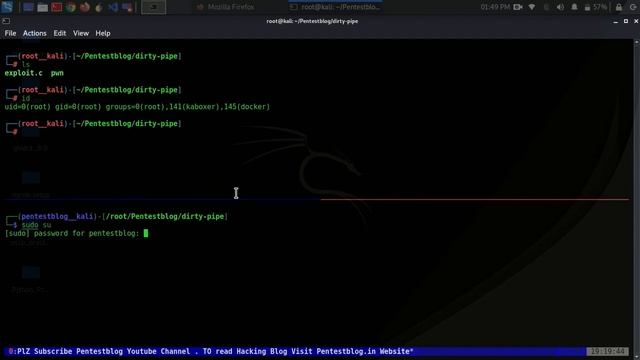Click the workspace switcher box in panel
The image size is (640, 360).
coord(153,7)
